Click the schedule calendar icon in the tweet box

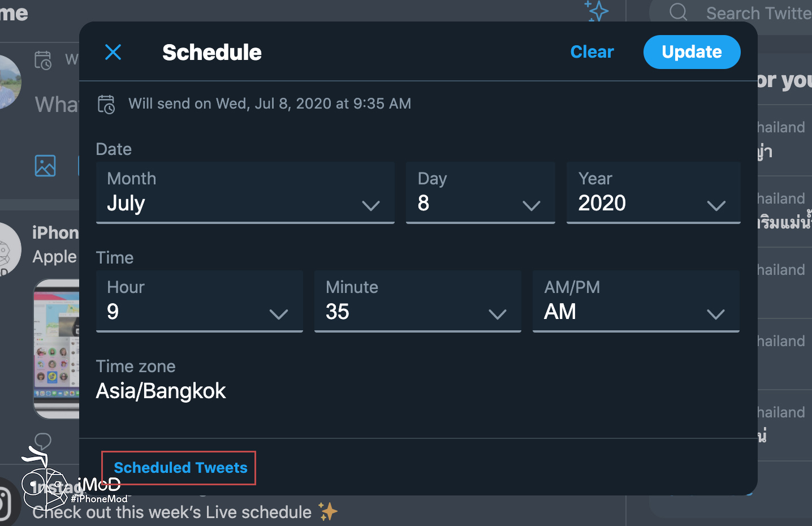[44, 60]
